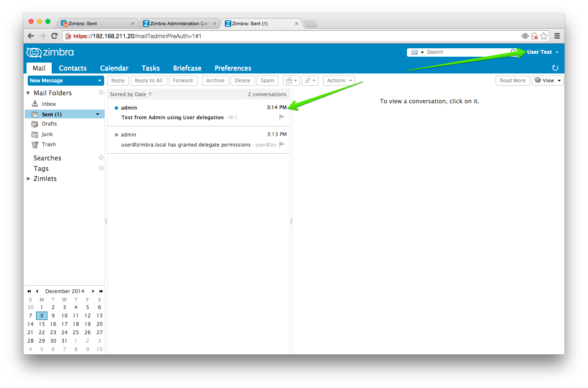Click the Archive button
The width and height of the screenshot is (588, 388).
tap(215, 81)
